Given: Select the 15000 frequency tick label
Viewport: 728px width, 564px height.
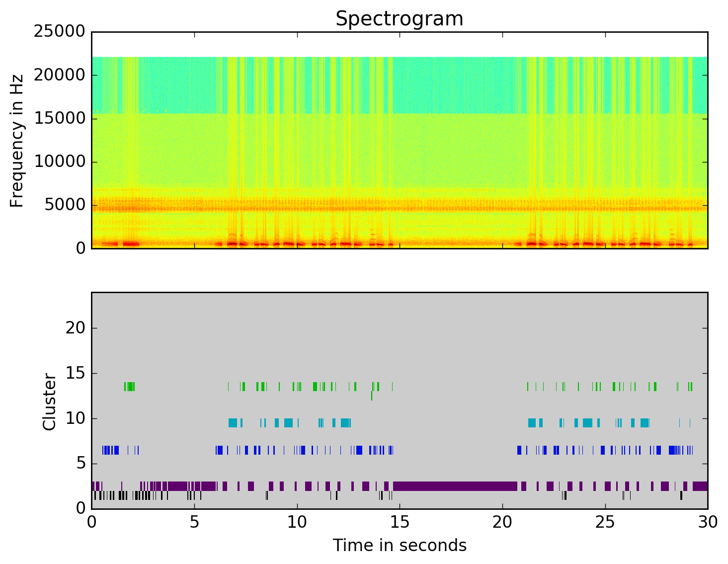Looking at the screenshot, I should 60,118.
